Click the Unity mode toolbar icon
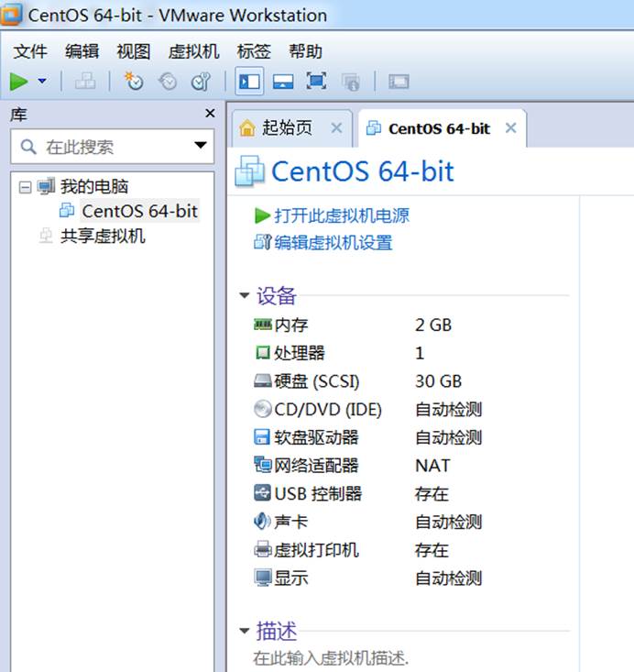634x672 pixels. (350, 82)
